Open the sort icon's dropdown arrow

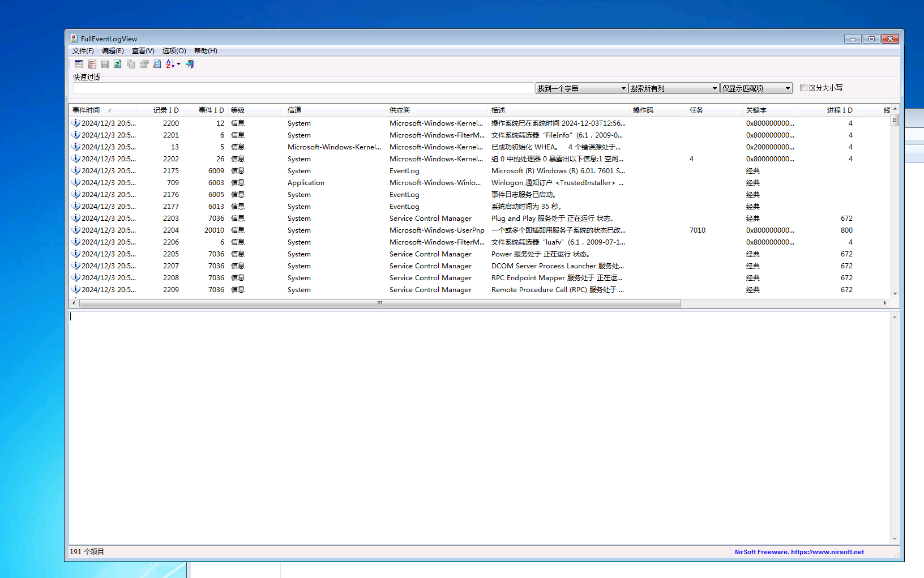tap(179, 64)
